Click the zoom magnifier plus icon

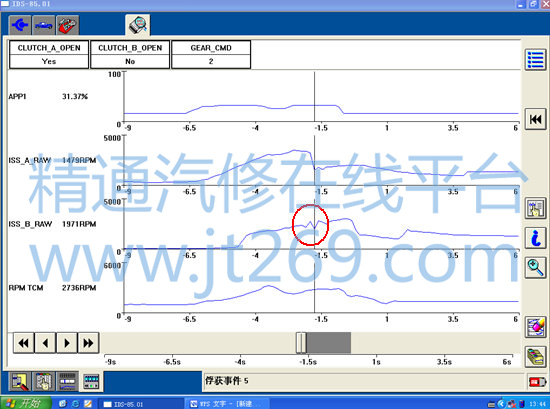(535, 268)
